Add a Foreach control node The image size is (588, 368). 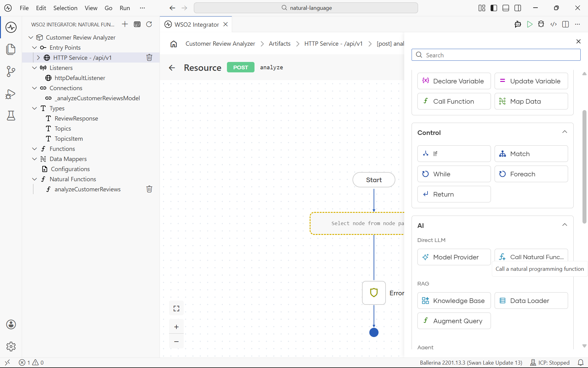531,174
